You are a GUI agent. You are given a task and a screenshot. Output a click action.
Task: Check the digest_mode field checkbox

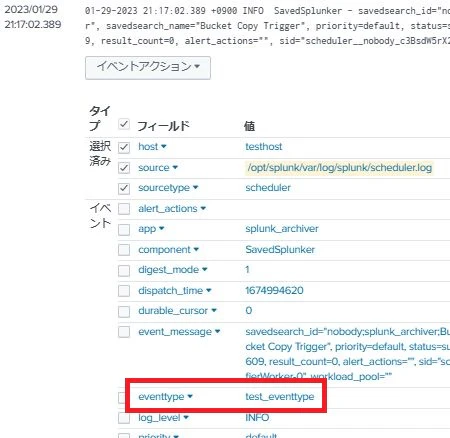[x=124, y=270]
